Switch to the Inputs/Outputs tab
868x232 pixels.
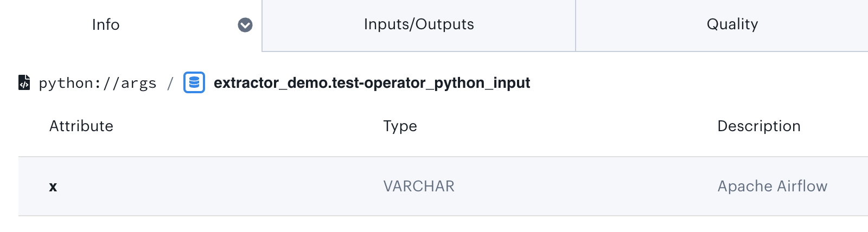click(x=418, y=24)
